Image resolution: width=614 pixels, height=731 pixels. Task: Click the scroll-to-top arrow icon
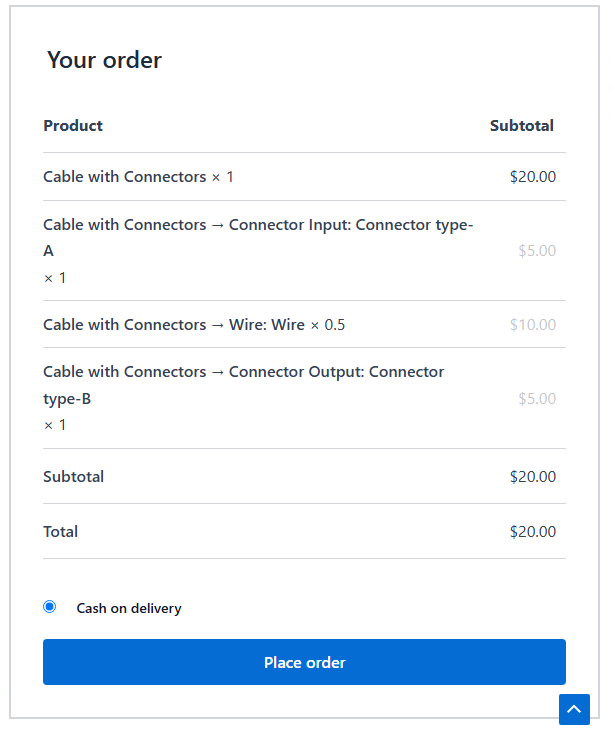pos(574,709)
